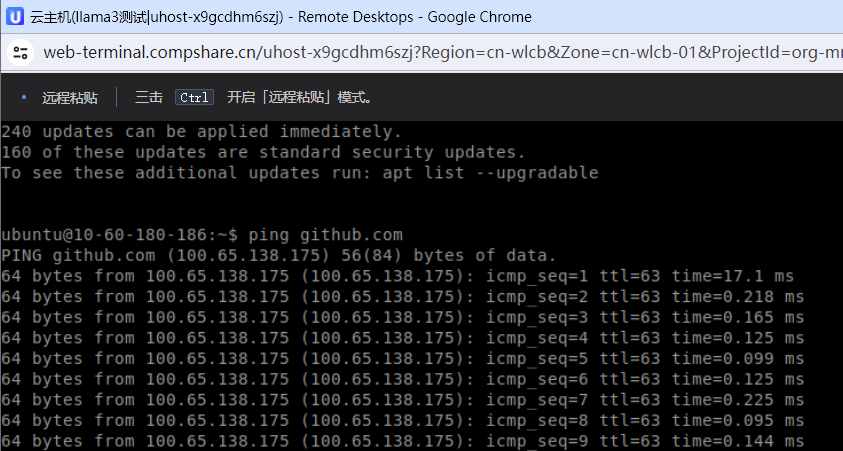Click the 开启「远程粘贴」模式 hint text
This screenshot has height=451, width=843.
click(299, 97)
